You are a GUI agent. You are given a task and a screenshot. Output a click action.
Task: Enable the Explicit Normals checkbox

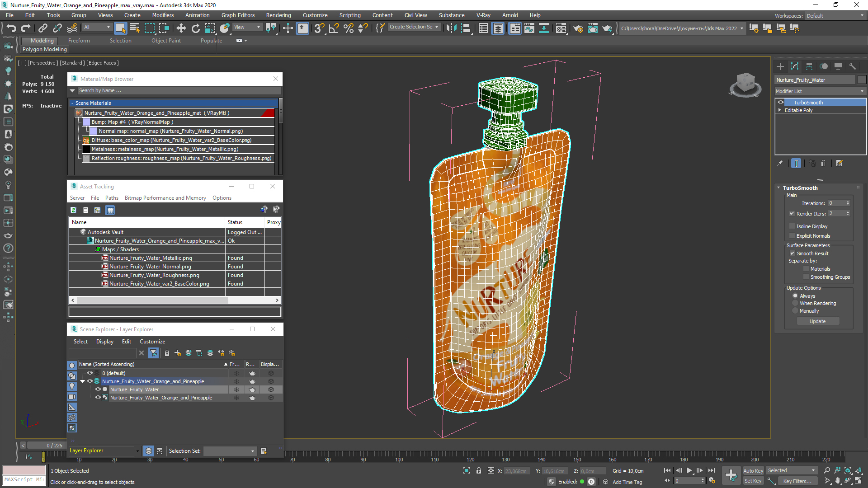pos(792,236)
